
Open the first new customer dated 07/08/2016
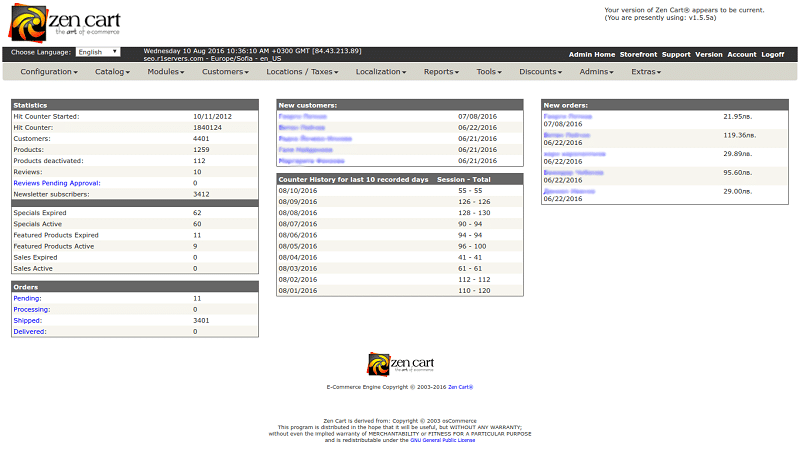303,117
